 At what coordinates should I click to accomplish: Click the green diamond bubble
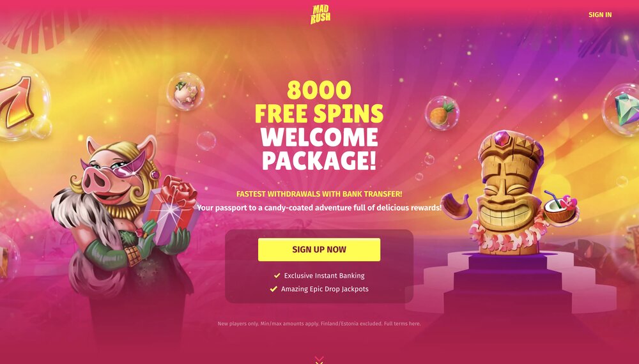[x=622, y=109]
